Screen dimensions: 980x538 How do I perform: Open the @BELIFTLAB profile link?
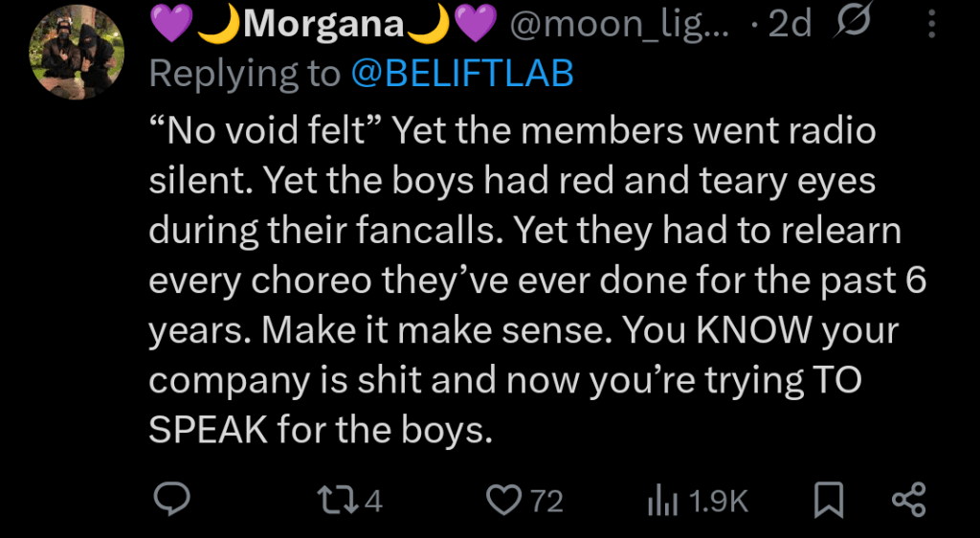[x=462, y=75]
